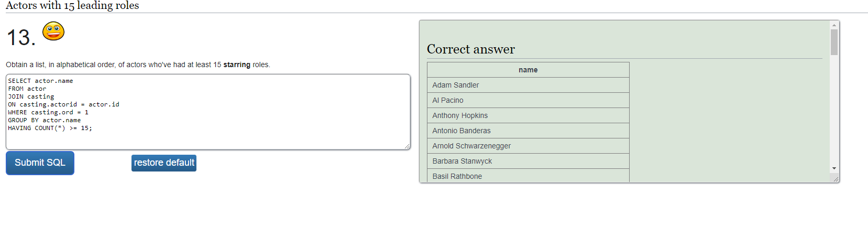Click the name column header

pyautogui.click(x=528, y=70)
